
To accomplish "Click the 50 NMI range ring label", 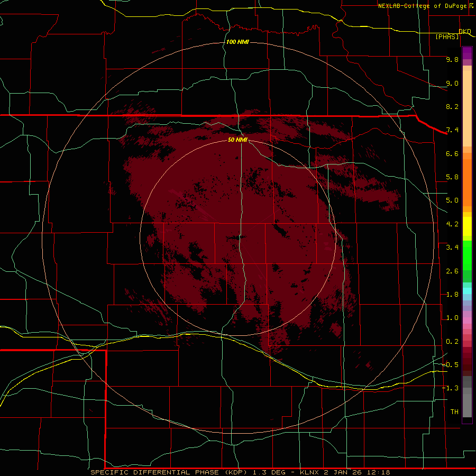I will click(x=237, y=140).
